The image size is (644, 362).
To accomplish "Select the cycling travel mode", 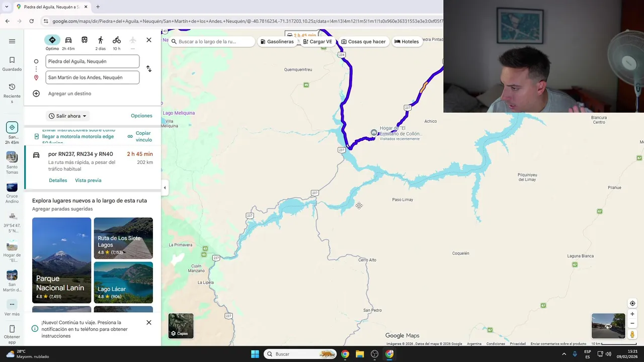I will pyautogui.click(x=117, y=40).
